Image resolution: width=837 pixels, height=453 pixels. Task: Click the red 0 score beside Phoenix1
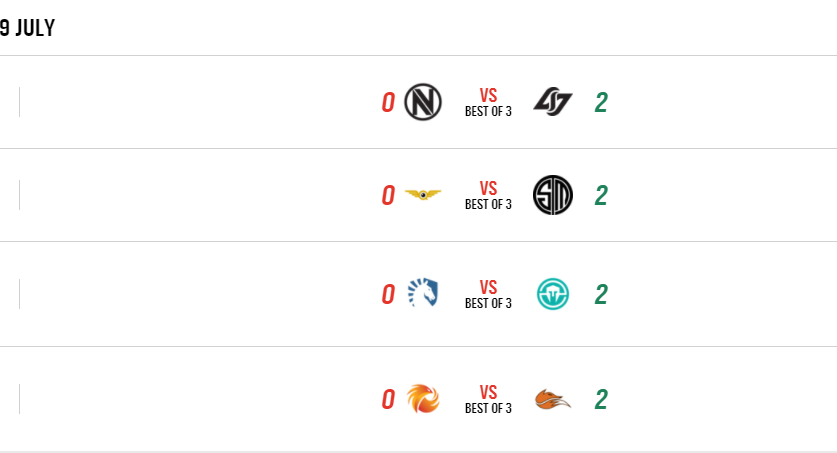click(388, 399)
